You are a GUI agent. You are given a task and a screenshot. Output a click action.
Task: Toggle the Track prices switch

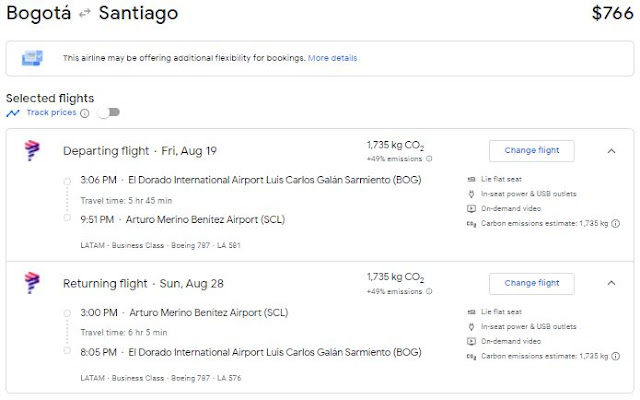[x=105, y=113]
